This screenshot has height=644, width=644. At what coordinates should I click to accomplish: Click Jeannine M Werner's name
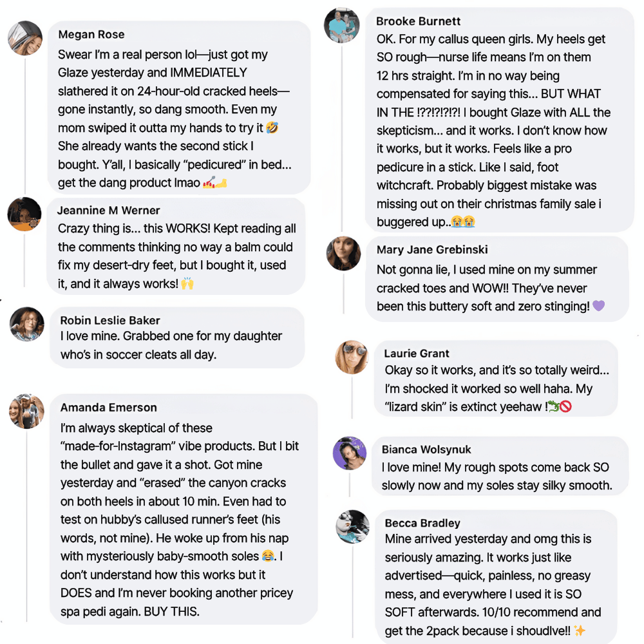click(x=108, y=211)
